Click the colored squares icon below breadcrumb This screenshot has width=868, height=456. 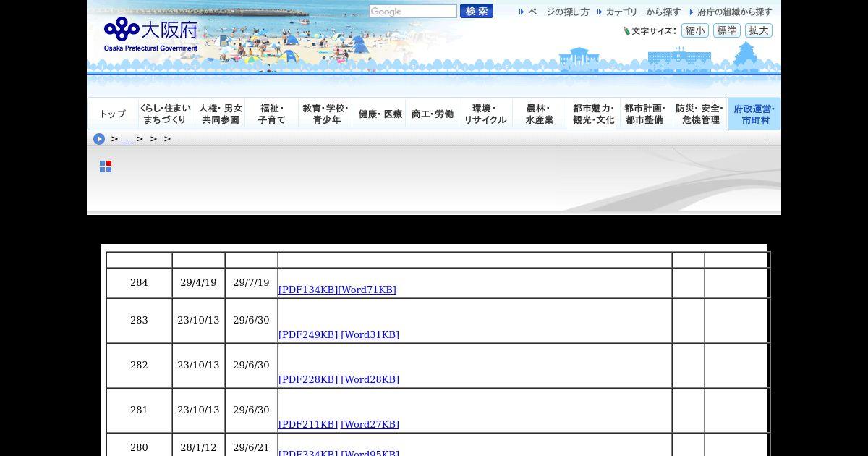106,166
